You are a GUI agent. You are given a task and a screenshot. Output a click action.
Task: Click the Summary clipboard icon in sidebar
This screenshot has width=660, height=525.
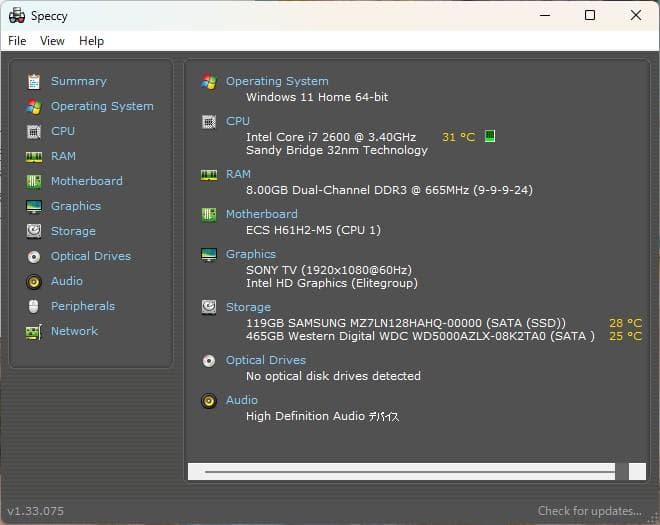34,82
